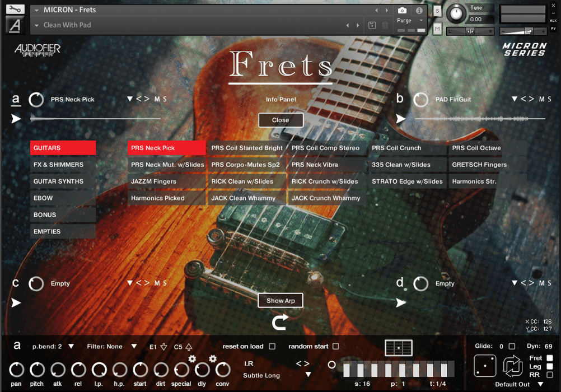Load the JACK Clean Whammy preset

tap(246, 198)
